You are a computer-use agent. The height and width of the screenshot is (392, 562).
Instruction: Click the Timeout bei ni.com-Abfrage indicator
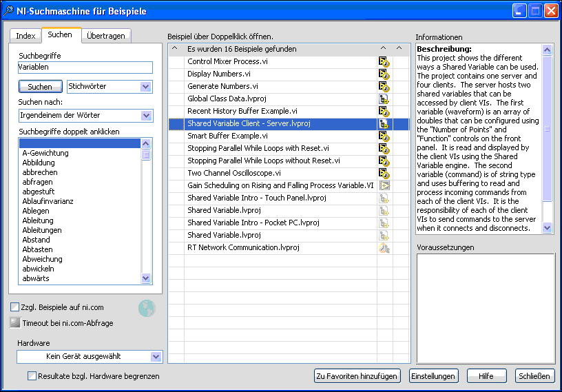15,322
